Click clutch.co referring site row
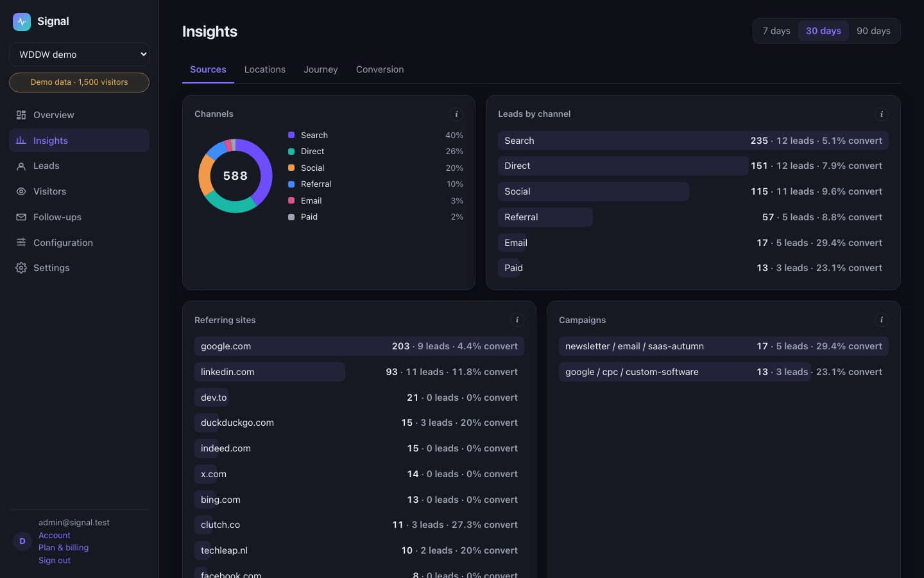This screenshot has height=578, width=924. (x=359, y=525)
